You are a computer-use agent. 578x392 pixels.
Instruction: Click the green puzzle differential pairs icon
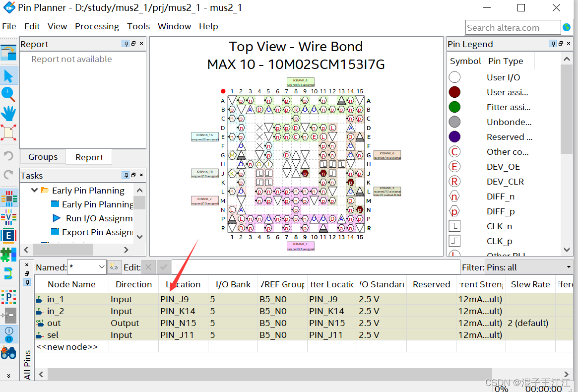(x=9, y=255)
